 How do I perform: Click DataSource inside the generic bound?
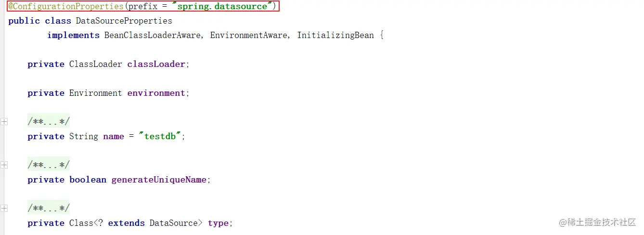173,223
